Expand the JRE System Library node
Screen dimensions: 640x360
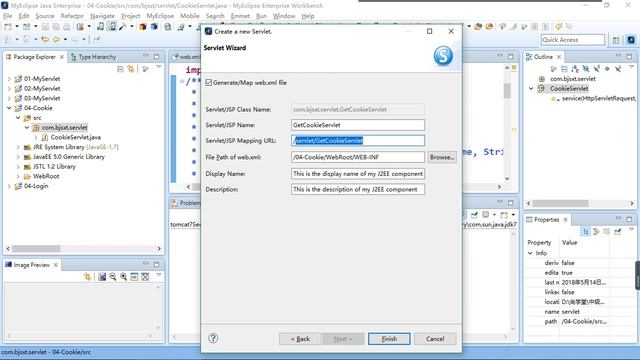pyautogui.click(x=18, y=147)
